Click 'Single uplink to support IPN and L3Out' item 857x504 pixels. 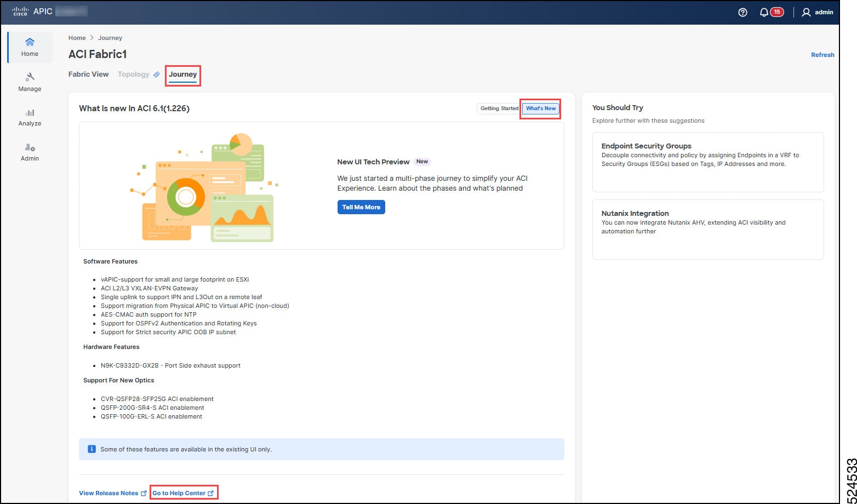point(181,297)
